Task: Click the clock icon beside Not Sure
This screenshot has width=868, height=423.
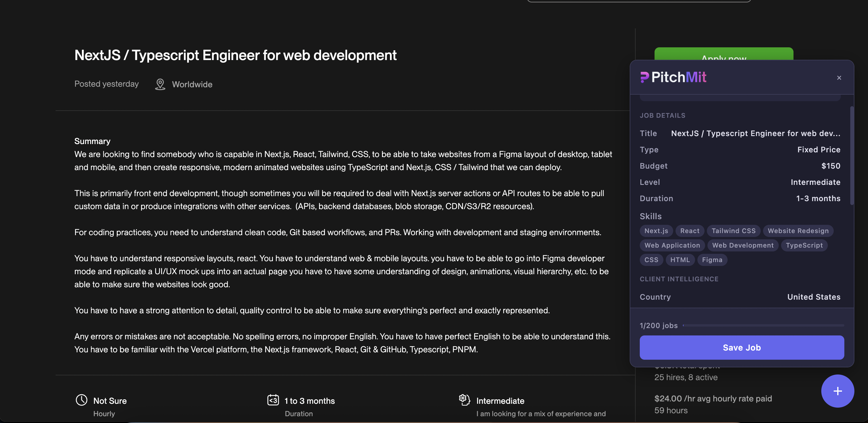Action: (x=82, y=400)
